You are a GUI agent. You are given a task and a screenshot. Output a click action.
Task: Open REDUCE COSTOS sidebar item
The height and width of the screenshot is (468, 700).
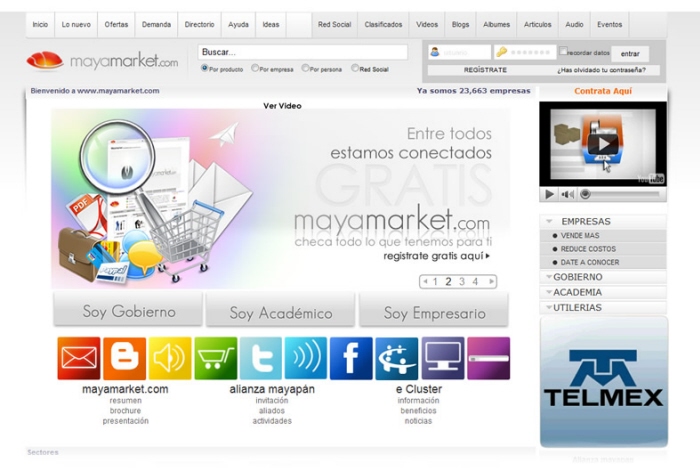(588, 249)
